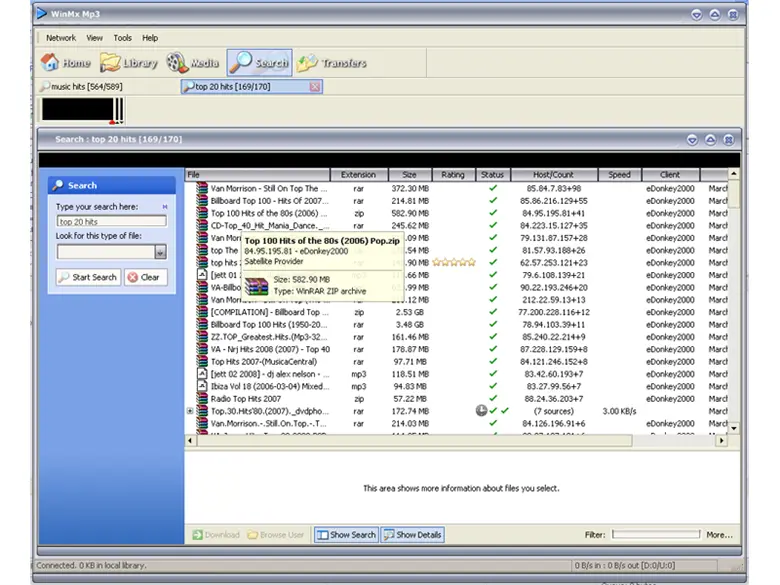Click the Filter text field

coord(655,535)
